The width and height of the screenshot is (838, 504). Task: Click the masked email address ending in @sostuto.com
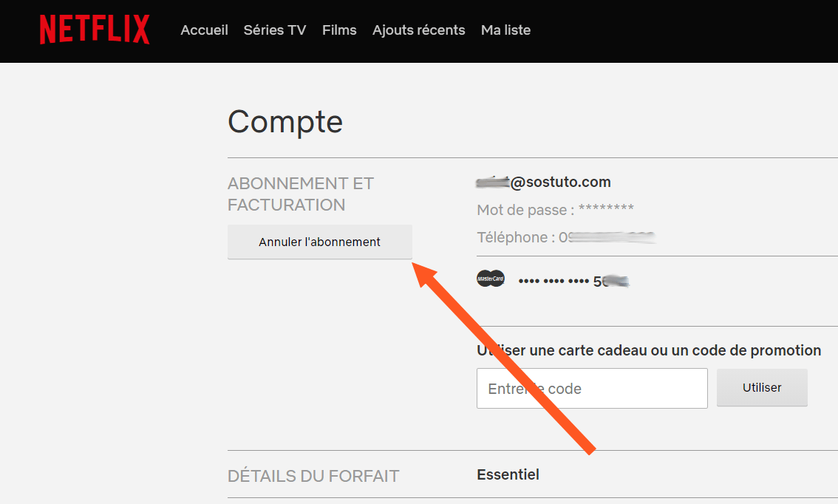pyautogui.click(x=543, y=182)
